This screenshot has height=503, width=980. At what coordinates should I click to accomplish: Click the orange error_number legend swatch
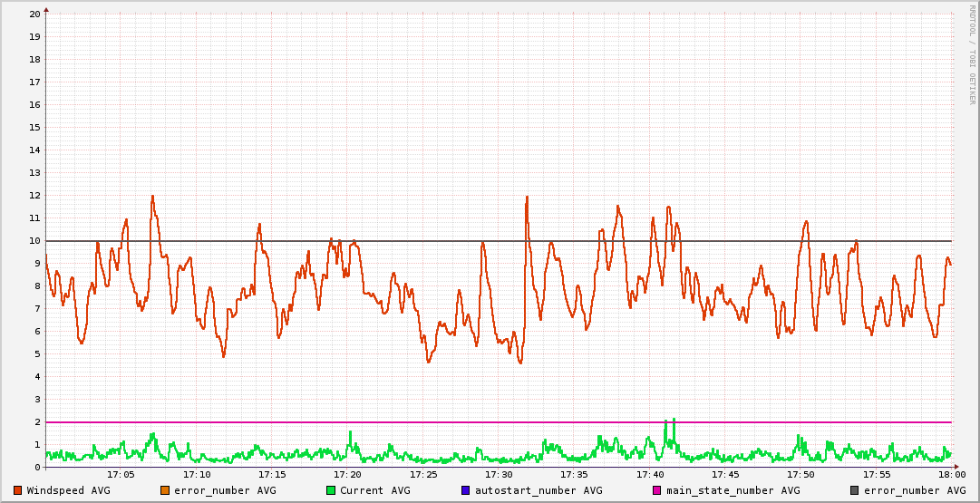(164, 490)
